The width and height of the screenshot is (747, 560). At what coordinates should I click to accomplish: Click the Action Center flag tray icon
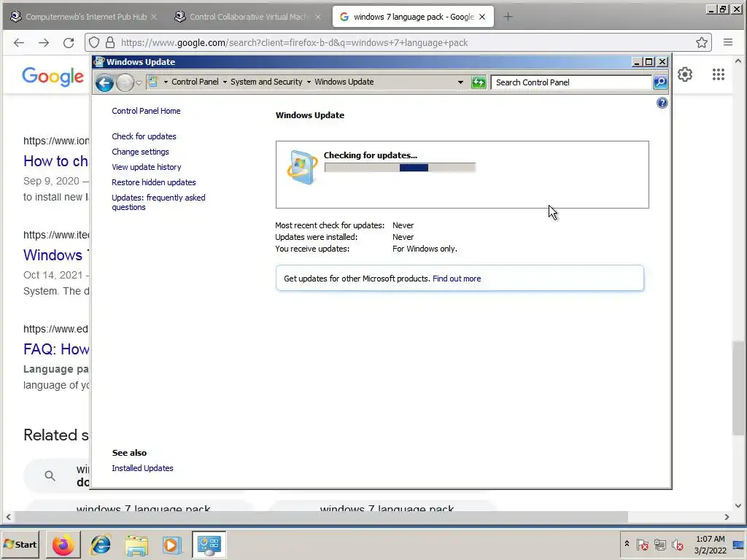(642, 544)
